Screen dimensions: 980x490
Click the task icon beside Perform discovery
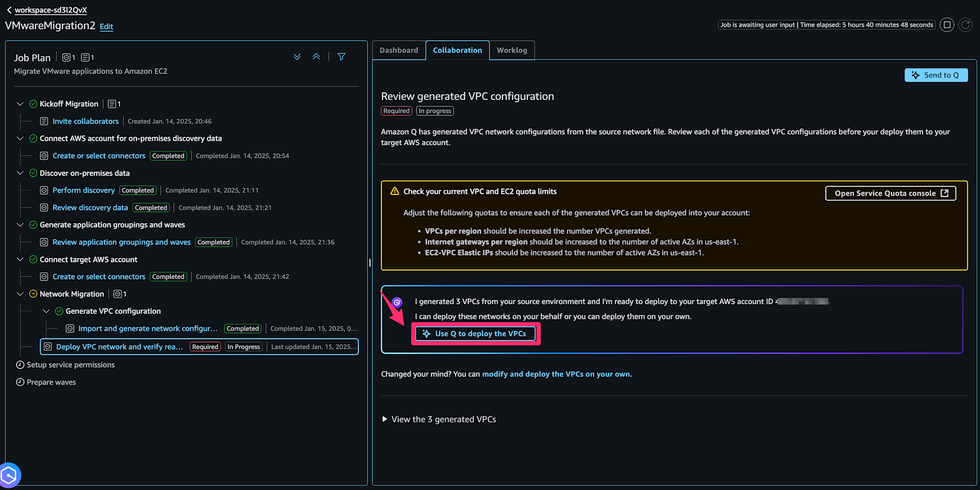point(44,190)
